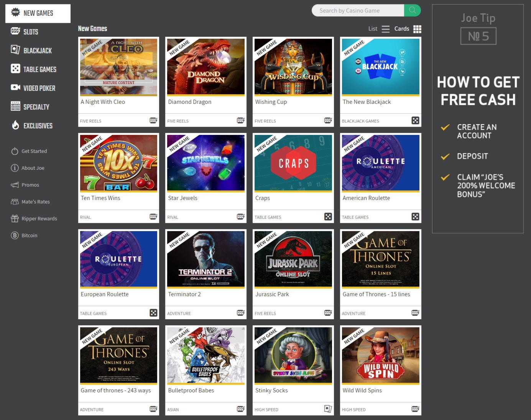Open the Wild Wild Spin thumbnail
Viewport: 531px width, 420px height.
pyautogui.click(x=381, y=355)
